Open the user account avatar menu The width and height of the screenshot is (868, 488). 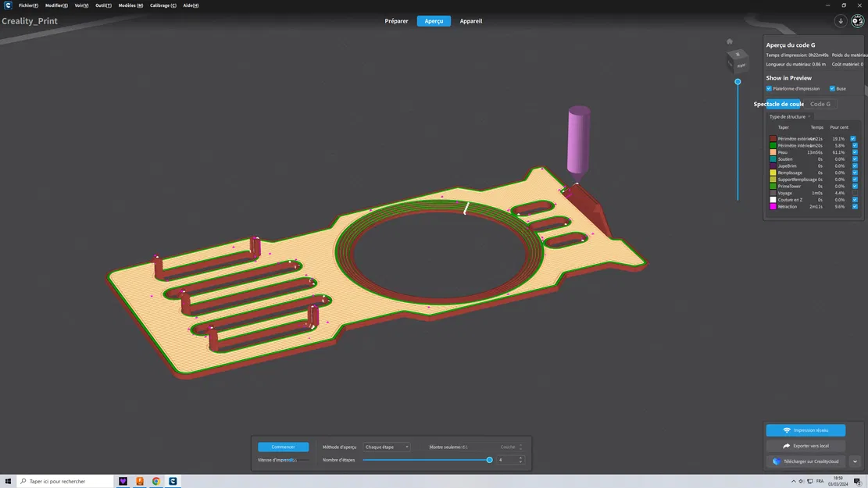coord(857,20)
